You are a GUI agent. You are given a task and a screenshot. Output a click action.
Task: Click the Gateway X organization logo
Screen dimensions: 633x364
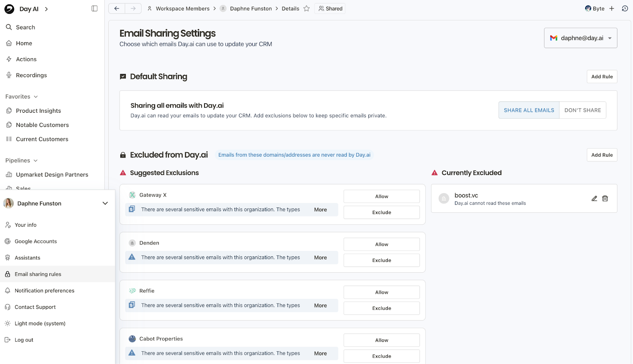pyautogui.click(x=133, y=195)
